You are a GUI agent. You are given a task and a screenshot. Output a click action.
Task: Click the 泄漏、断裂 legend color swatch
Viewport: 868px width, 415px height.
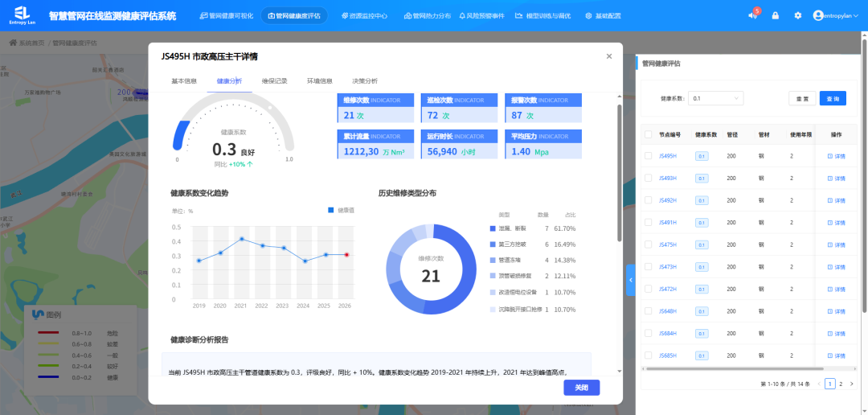[493, 228]
